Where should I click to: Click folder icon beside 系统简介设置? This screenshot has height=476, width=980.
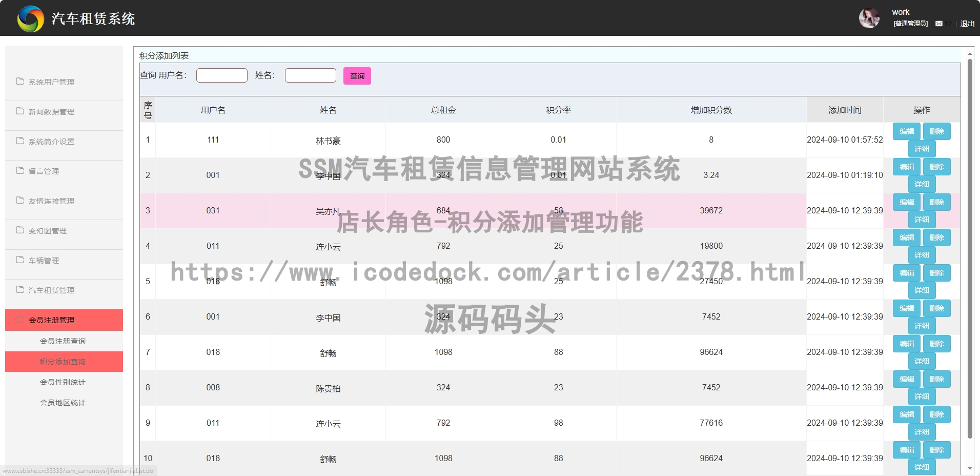click(x=20, y=141)
